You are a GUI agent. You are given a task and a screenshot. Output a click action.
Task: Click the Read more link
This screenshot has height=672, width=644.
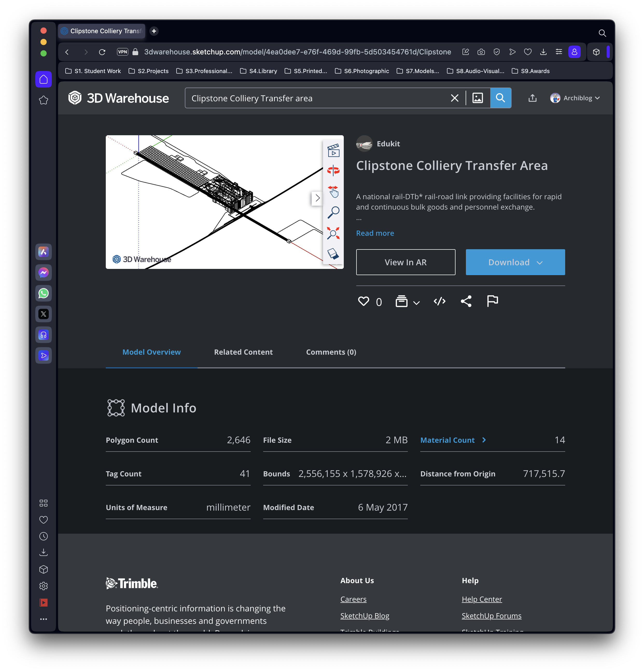[x=375, y=233]
